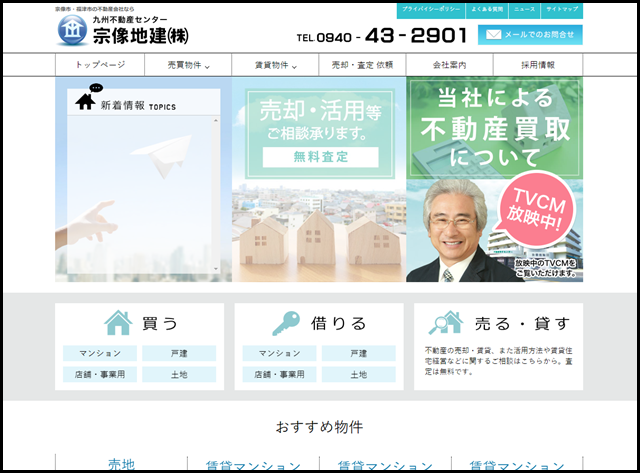The height and width of the screenshot is (473, 640).
Task: Open the 会社案内 menu item
Action: point(449,65)
